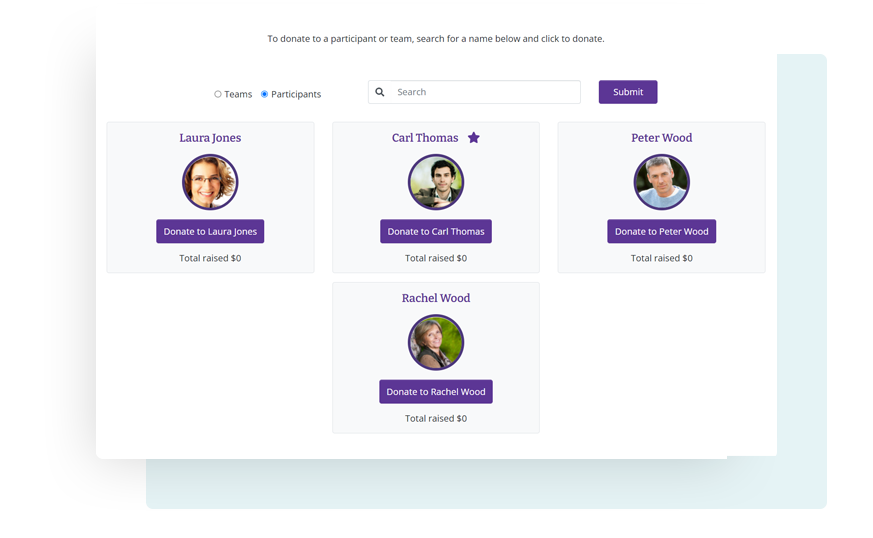873x538 pixels.
Task: Click the Carl Thomas name heading
Action: [x=425, y=138]
